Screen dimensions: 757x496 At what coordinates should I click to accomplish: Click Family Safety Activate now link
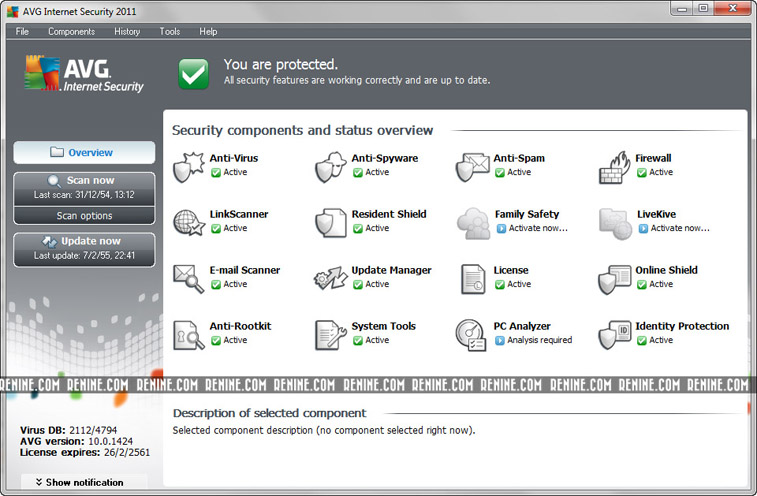pyautogui.click(x=538, y=228)
